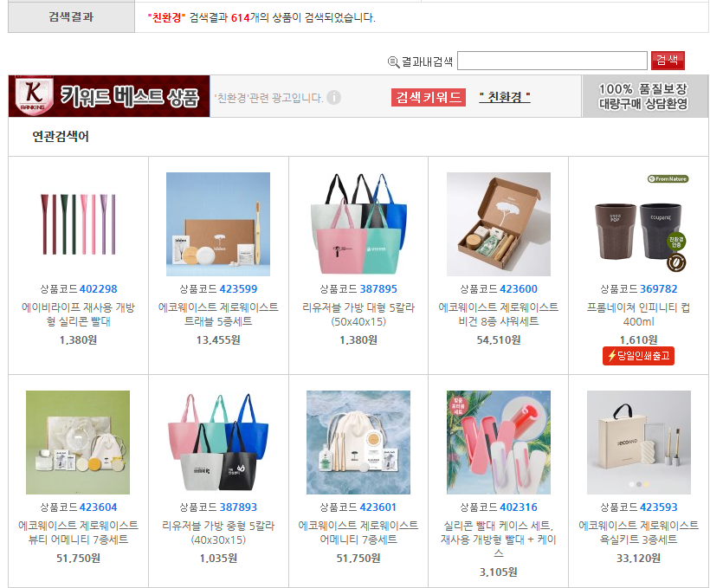Select the large reusable bags thumbnail
Screen dimensions: 710x588
[x=358, y=224]
